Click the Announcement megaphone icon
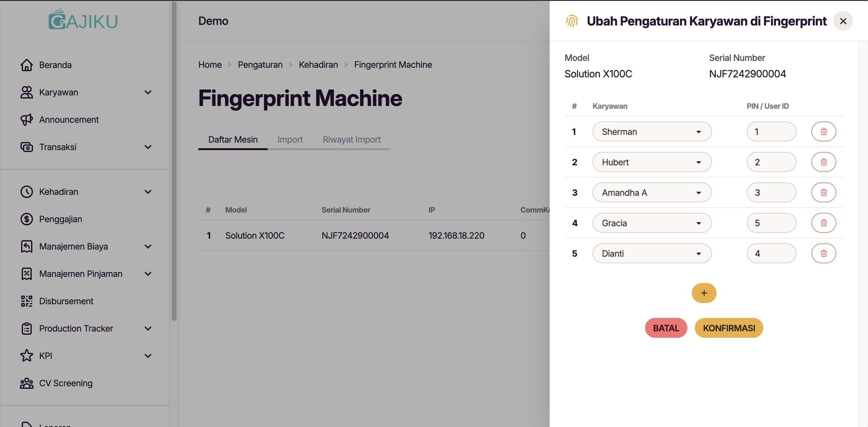This screenshot has width=868, height=427. (27, 120)
